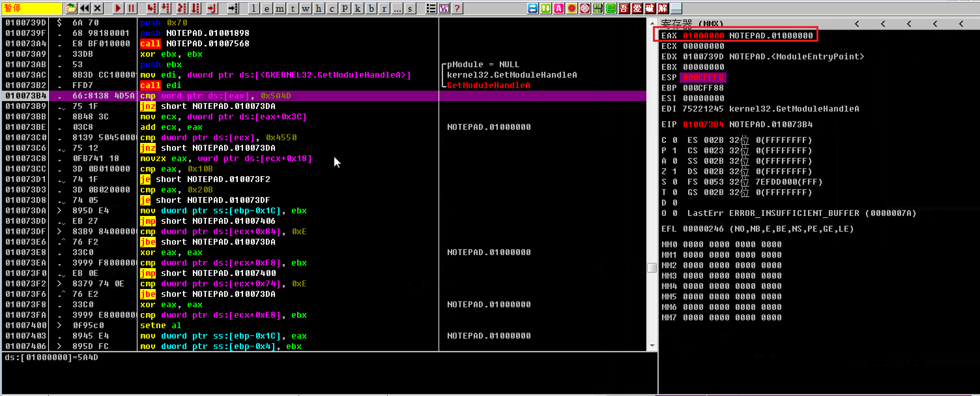Viewport: 980px width, 396px height.
Task: Click the red question mark help icon
Action: point(457,8)
